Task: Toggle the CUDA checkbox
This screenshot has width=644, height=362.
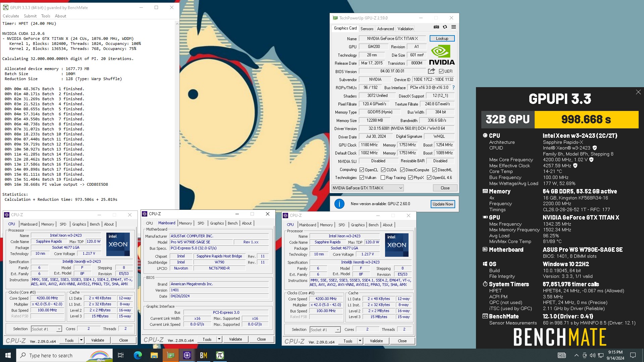Action: point(383,170)
